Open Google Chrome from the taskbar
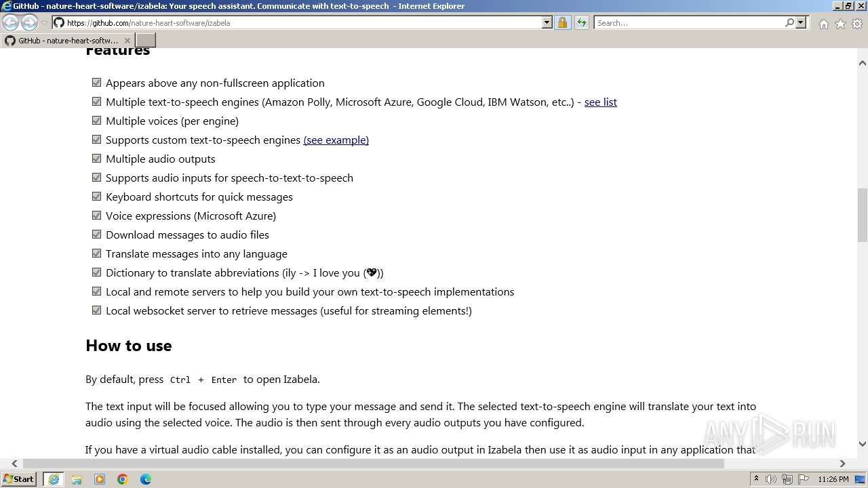Screen dimensions: 868x488 tap(123, 479)
